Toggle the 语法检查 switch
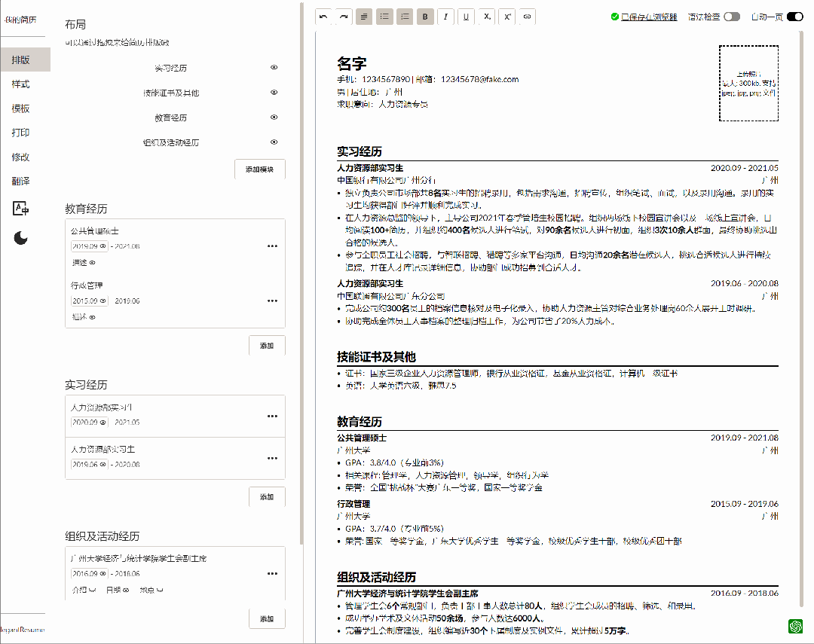Image resolution: width=814 pixels, height=644 pixels. (x=731, y=17)
